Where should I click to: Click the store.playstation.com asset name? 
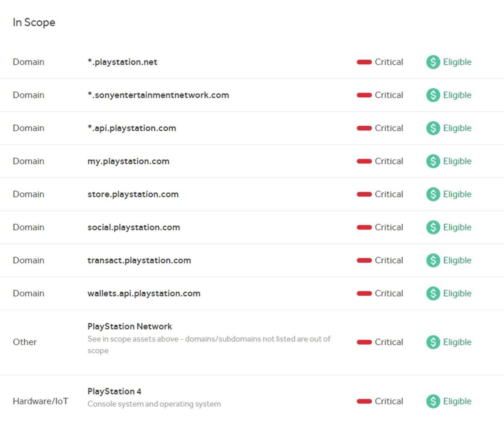coord(133,194)
